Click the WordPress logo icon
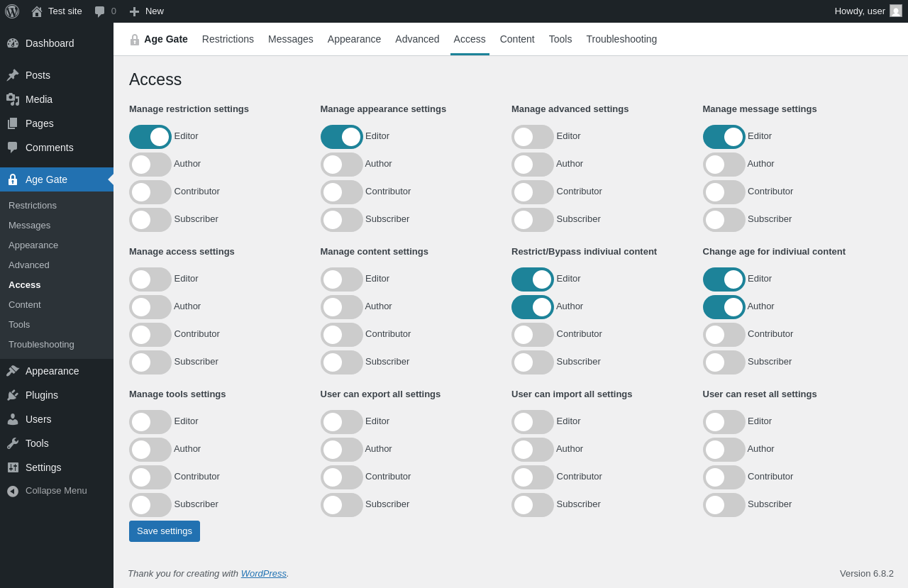Viewport: 908px width, 588px height. tap(12, 11)
